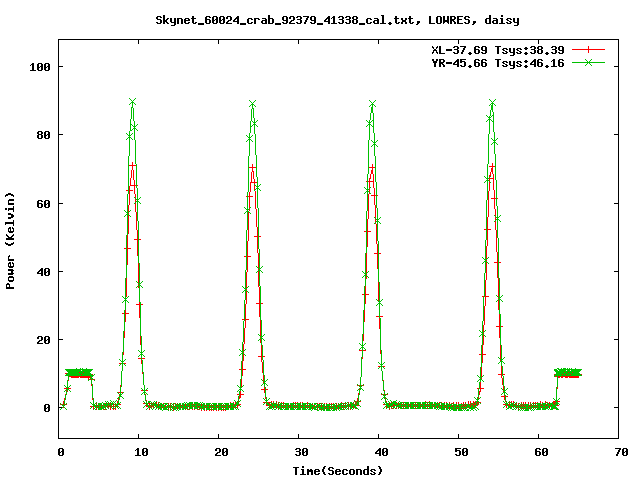
Task: Click the 10 tick label on the x-axis
Action: click(x=140, y=453)
